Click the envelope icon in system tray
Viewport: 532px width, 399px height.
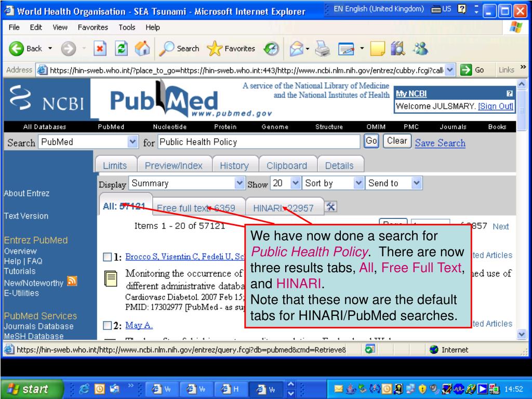coord(338,389)
